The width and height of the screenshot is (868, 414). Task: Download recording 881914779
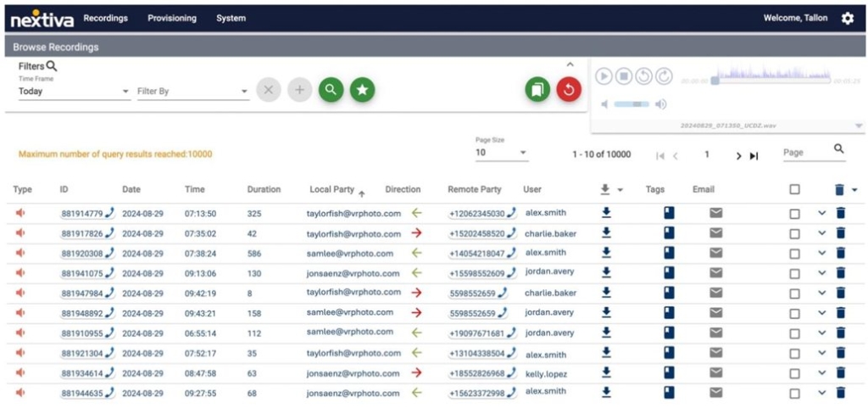point(606,213)
